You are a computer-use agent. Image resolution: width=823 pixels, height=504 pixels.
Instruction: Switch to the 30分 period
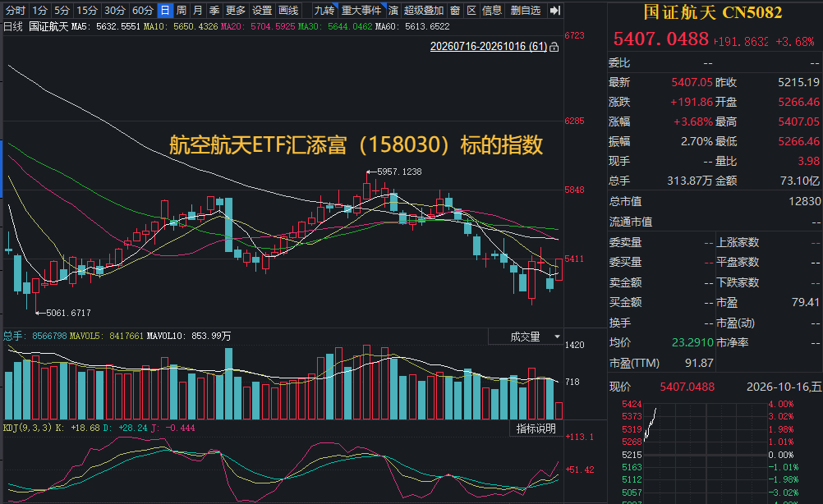click(x=115, y=11)
